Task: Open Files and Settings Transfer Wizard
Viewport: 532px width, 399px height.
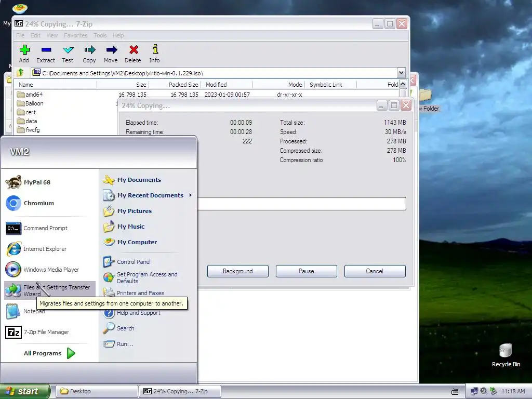Action: [49, 290]
